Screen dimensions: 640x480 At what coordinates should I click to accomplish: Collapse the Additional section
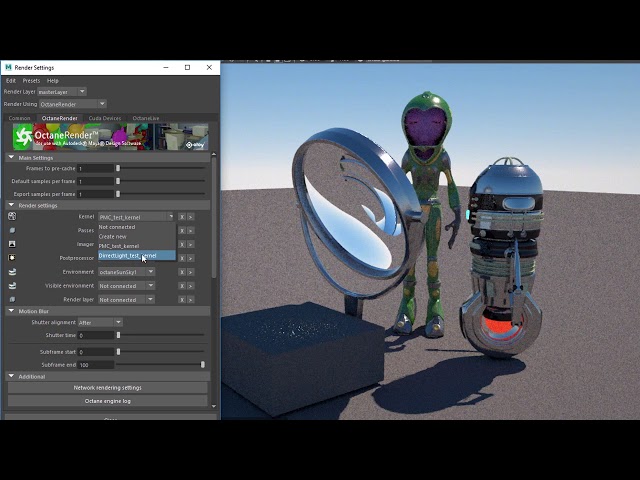(11, 376)
